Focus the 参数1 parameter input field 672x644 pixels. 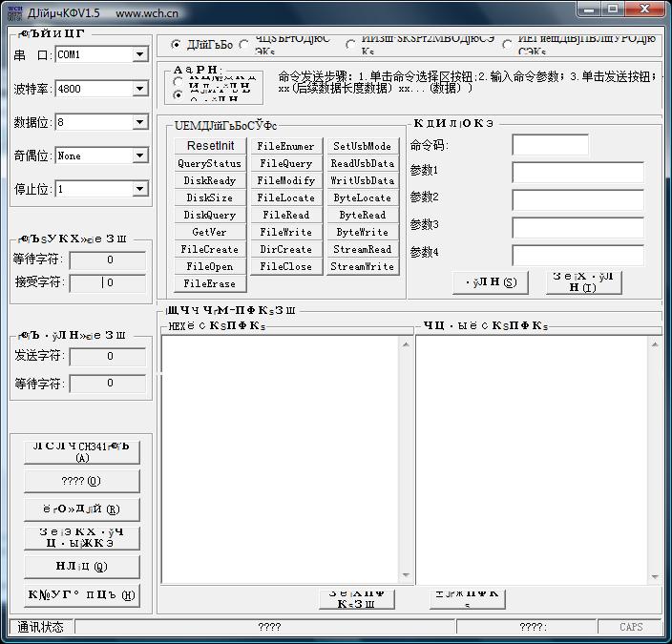coord(577,173)
